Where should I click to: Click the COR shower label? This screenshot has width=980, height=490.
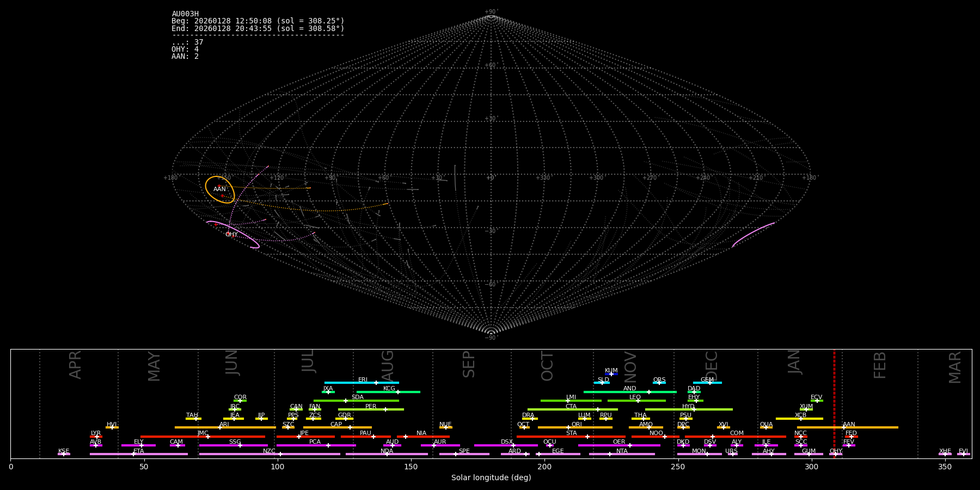pyautogui.click(x=240, y=397)
